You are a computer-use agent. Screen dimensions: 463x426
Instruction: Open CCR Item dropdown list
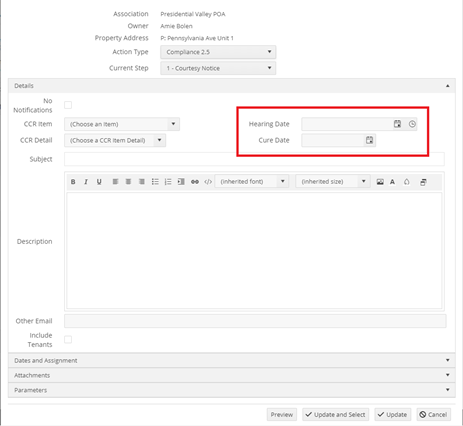point(122,124)
